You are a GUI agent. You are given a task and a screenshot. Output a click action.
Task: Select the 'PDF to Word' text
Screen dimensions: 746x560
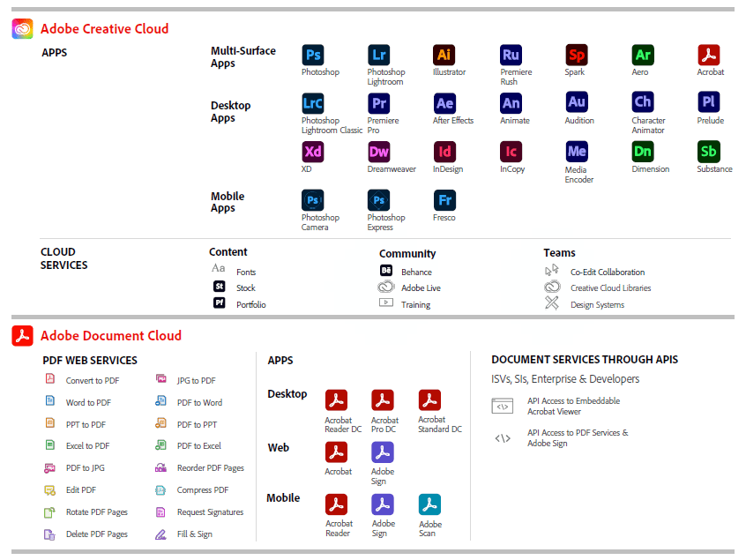coord(200,402)
